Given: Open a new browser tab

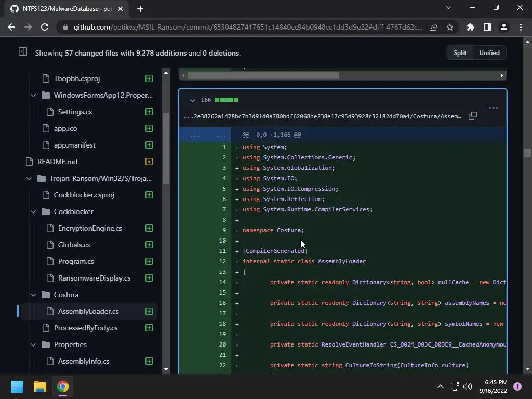Looking at the screenshot, I should point(140,9).
